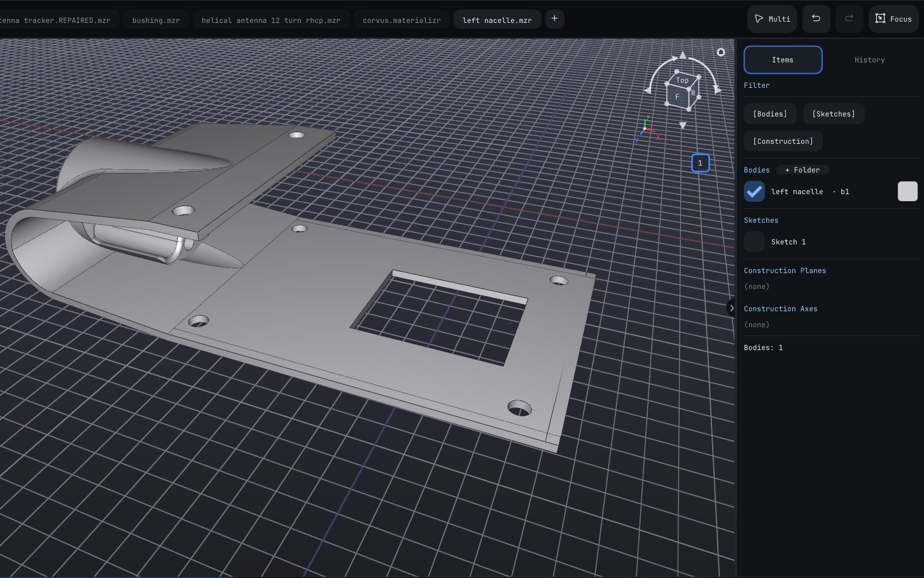The height and width of the screenshot is (578, 924).
Task: Select the Top face of the view cube
Action: coord(682,80)
